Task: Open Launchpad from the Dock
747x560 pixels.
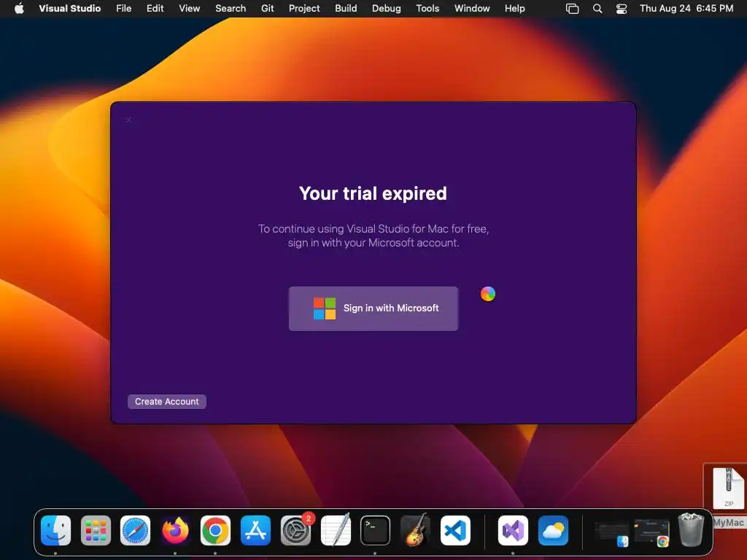Action: click(96, 530)
